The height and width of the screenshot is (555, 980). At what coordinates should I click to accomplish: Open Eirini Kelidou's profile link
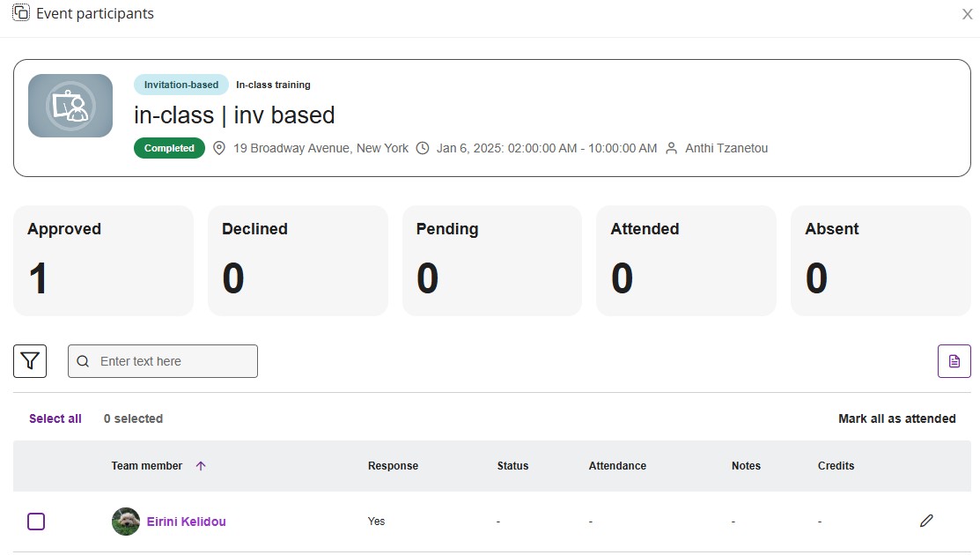click(187, 522)
